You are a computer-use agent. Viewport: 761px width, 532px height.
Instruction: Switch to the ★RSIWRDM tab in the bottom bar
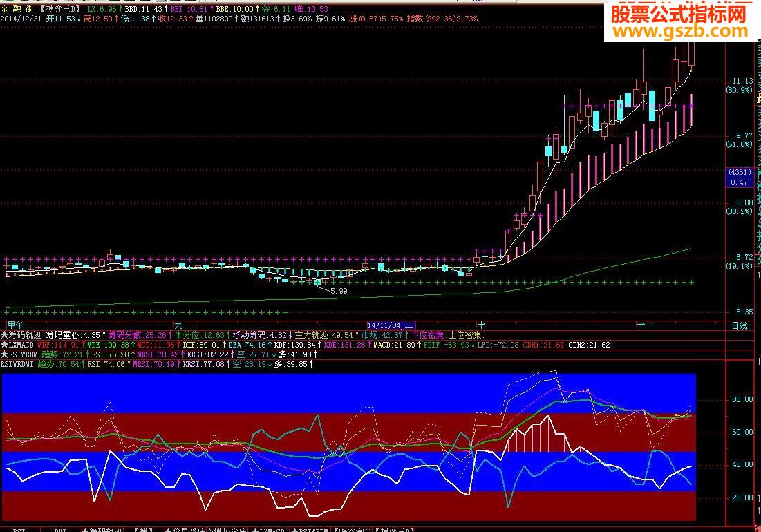[310, 530]
